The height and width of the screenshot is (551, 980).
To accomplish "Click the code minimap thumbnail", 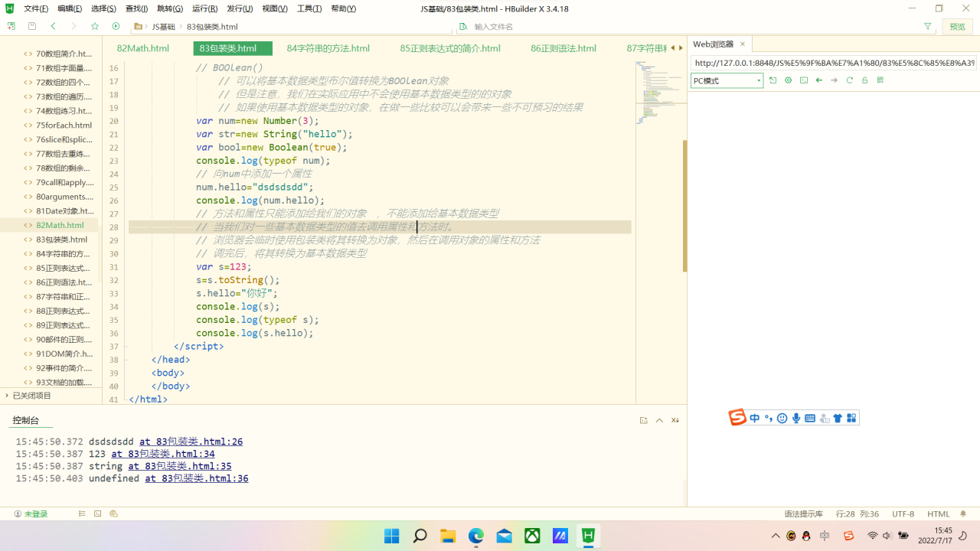I will [x=660, y=92].
